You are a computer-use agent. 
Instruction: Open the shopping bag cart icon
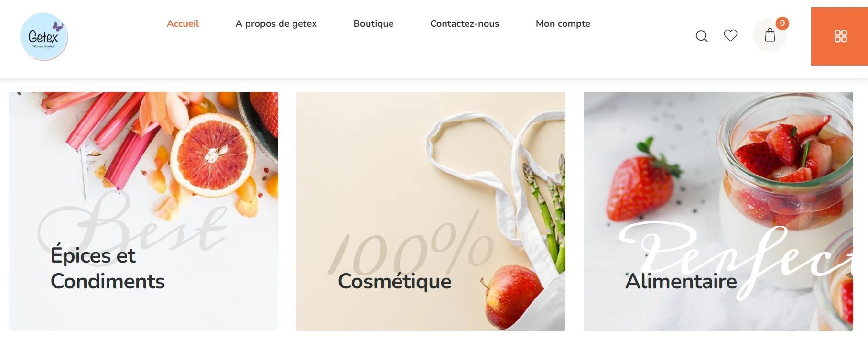(770, 35)
